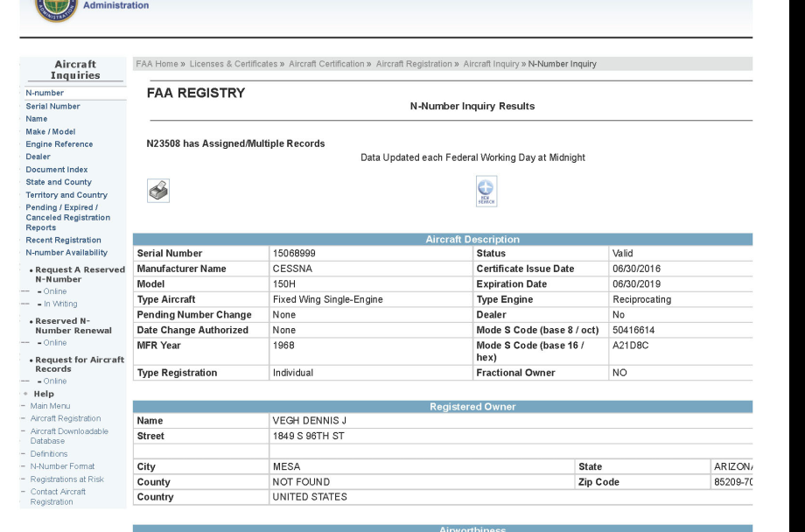Open the N-number inquiry link

[x=45, y=93]
